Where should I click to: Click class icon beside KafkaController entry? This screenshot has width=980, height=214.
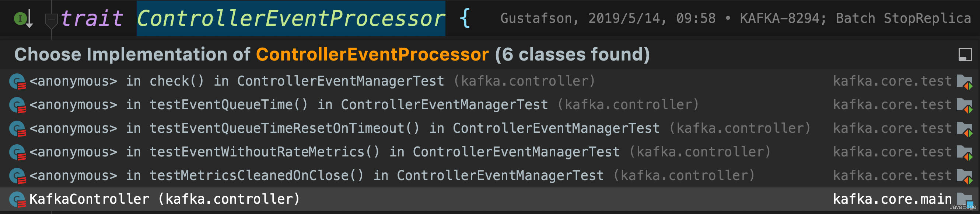coord(17,200)
